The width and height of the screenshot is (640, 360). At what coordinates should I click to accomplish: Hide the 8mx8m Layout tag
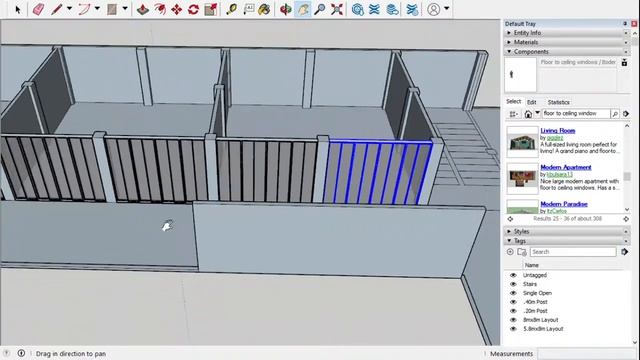pyautogui.click(x=513, y=320)
